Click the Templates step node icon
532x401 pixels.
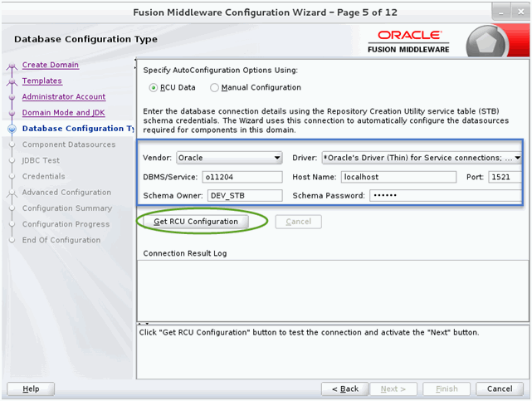click(12, 81)
